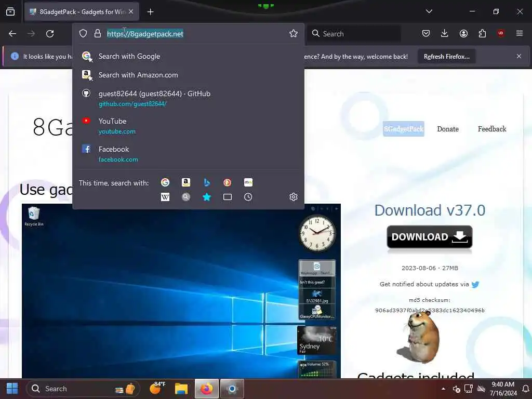Open the Facebook suggestion
Screen dimensions: 532x399
(188, 154)
